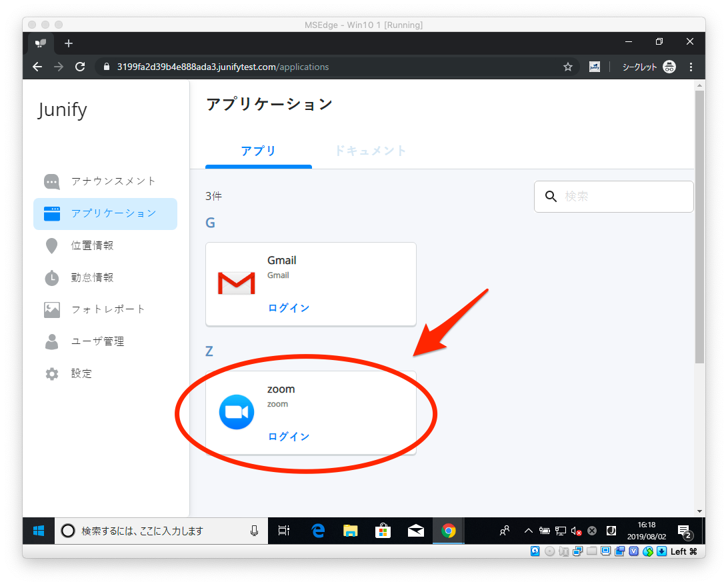Switch to the ドキュメント tab
The width and height of the screenshot is (728, 586).
370,151
